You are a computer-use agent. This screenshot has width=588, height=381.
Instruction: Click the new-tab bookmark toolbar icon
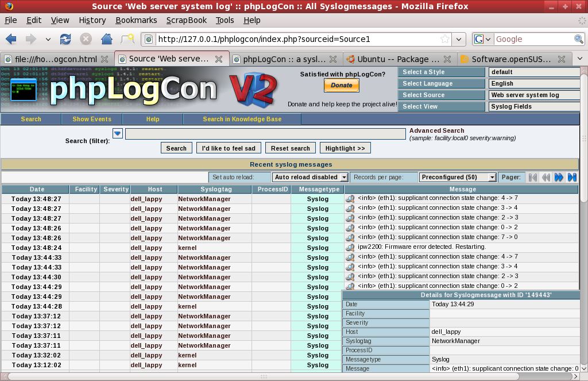coord(127,39)
